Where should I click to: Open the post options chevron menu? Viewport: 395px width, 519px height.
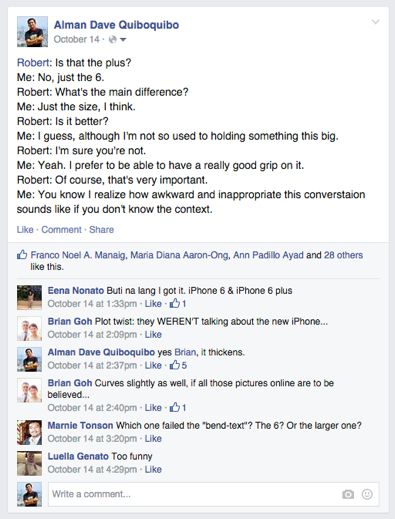[x=375, y=22]
